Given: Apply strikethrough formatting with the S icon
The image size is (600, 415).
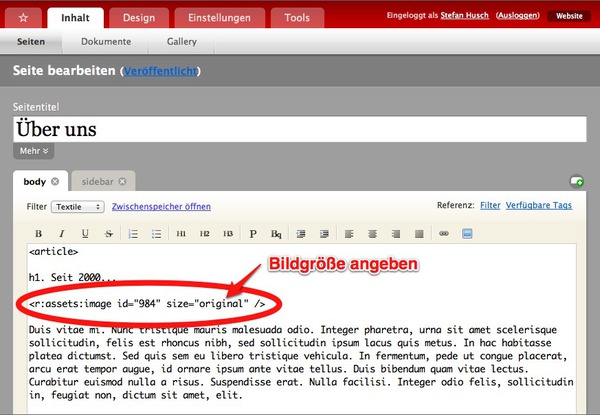Looking at the screenshot, I should click(109, 233).
